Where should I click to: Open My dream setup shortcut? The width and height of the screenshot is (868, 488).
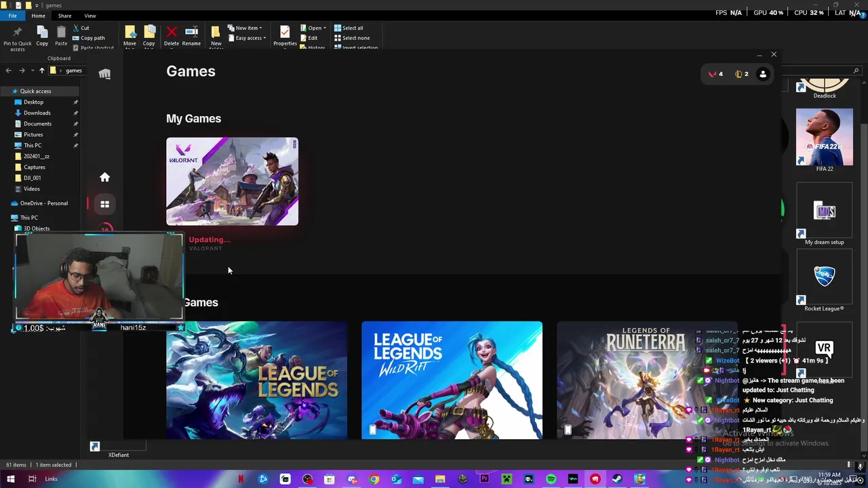pyautogui.click(x=825, y=215)
